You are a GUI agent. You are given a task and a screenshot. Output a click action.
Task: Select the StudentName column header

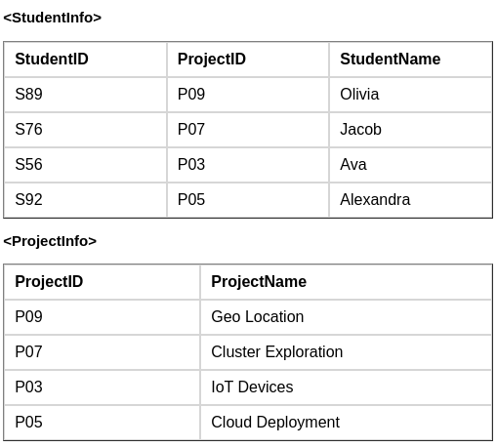pyautogui.click(x=410, y=60)
